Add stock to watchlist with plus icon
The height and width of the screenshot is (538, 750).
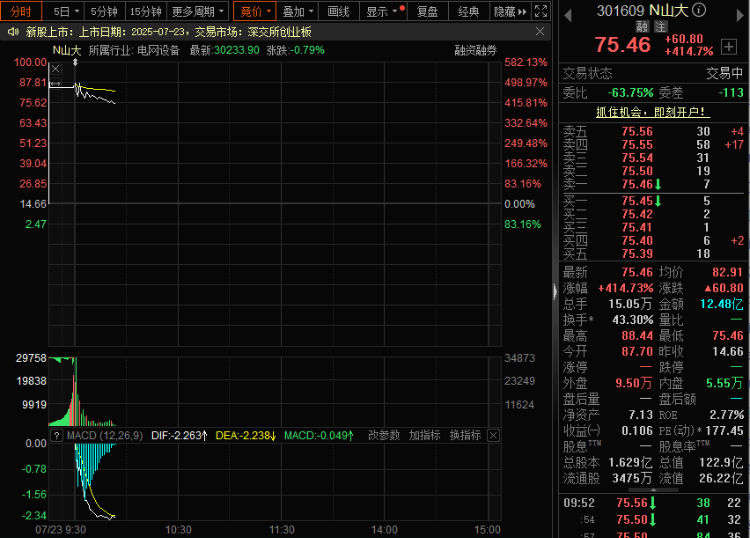(x=728, y=46)
